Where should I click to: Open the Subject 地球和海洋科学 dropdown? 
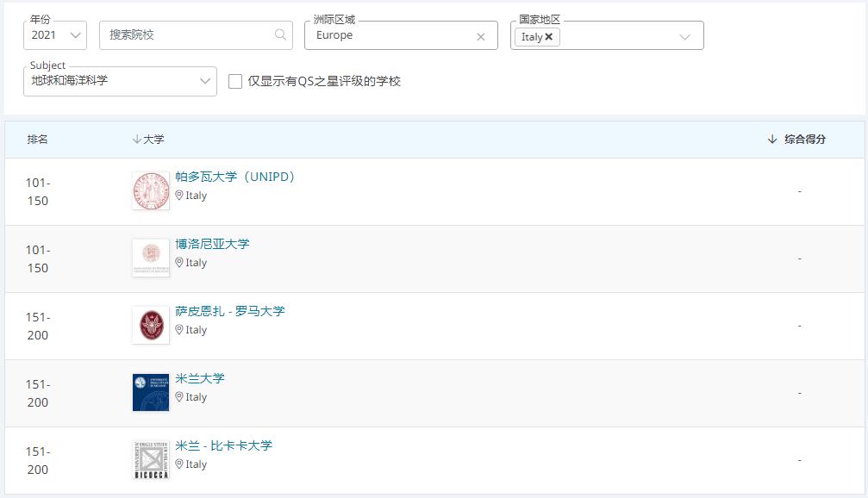click(120, 81)
